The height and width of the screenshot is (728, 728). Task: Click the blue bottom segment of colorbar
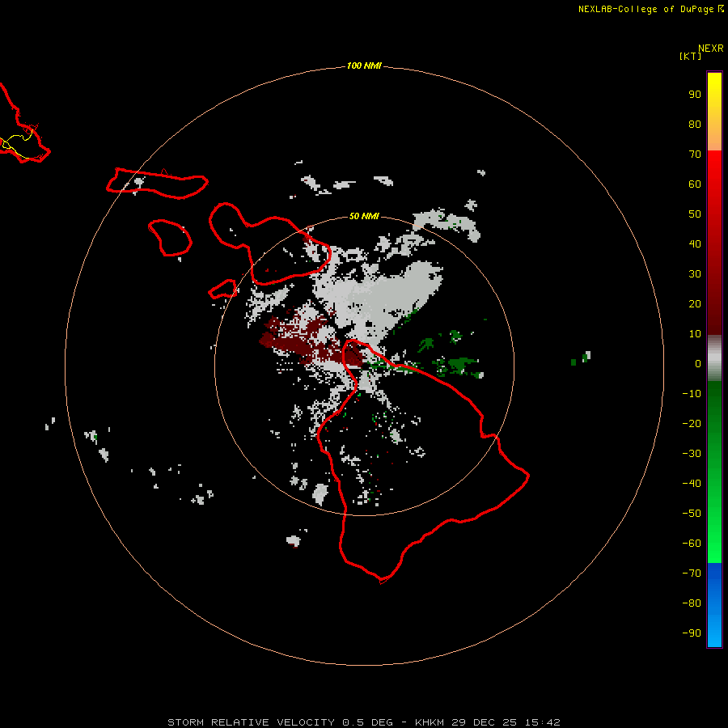click(714, 605)
